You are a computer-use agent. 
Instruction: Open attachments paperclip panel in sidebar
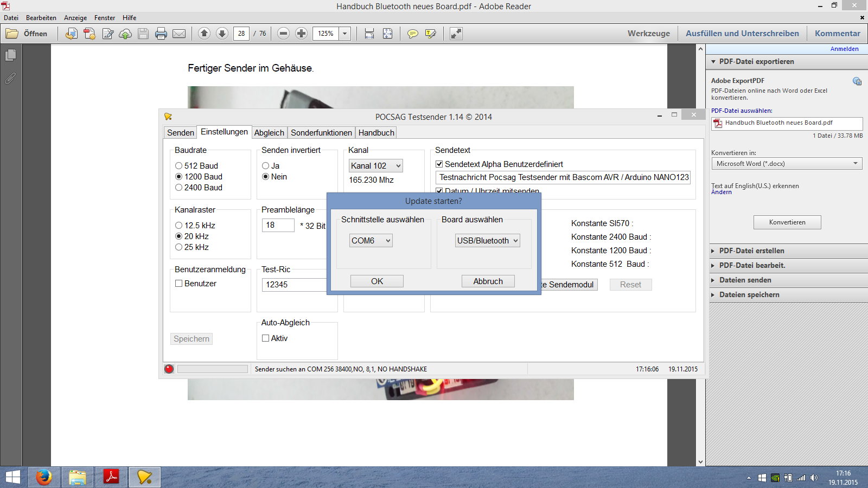[10, 79]
